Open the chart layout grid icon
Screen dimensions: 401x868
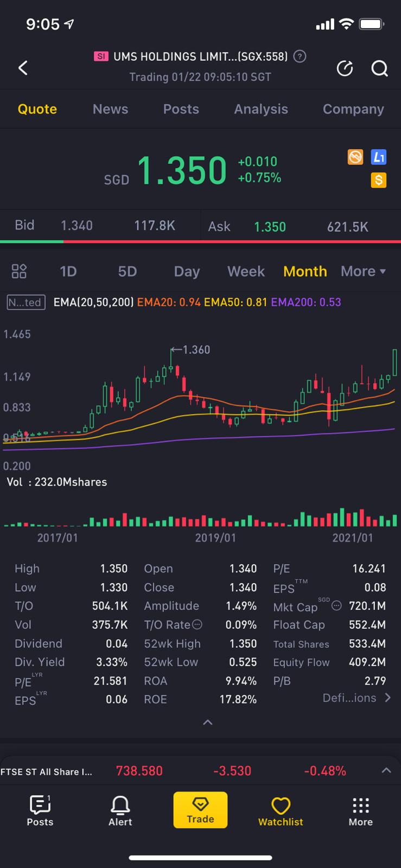tap(19, 271)
